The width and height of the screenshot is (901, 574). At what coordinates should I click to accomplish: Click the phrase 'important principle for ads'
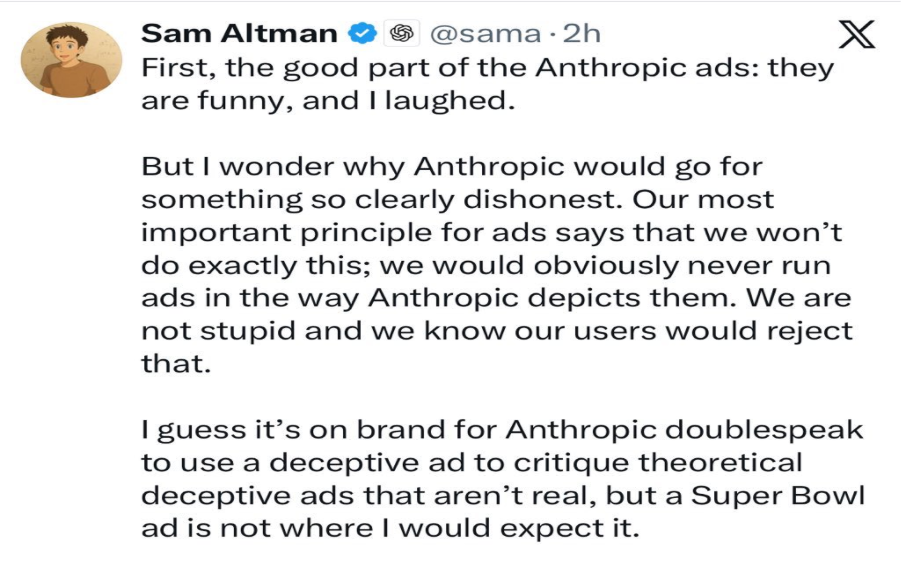pyautogui.click(x=341, y=231)
